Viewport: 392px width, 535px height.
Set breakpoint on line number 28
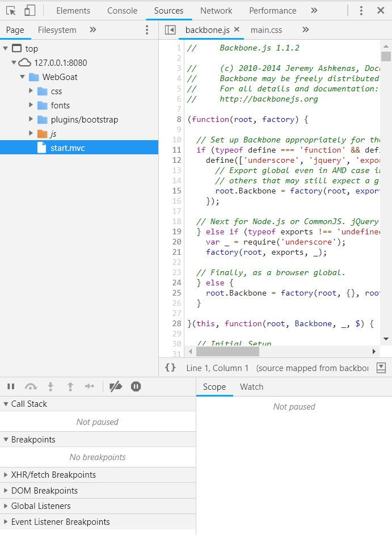coord(177,323)
